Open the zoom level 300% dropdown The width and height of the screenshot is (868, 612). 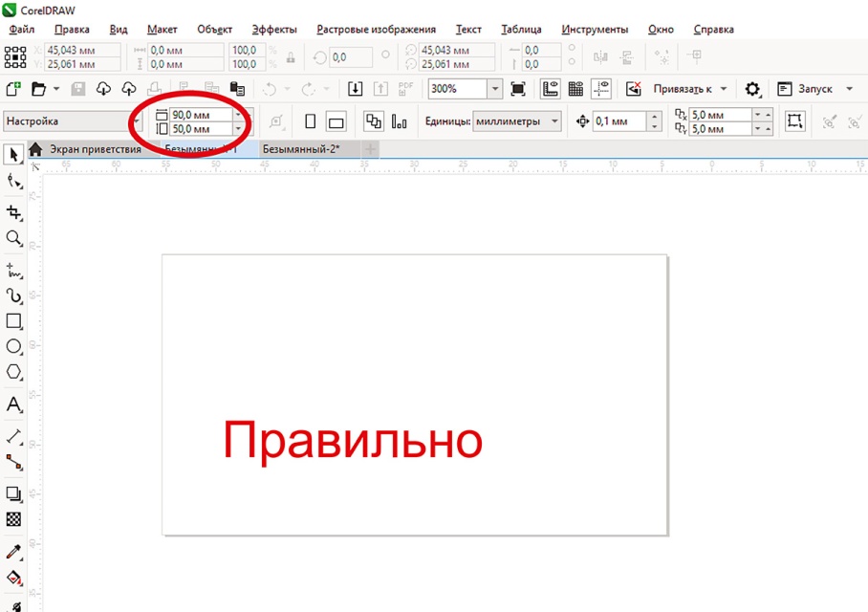pyautogui.click(x=494, y=89)
